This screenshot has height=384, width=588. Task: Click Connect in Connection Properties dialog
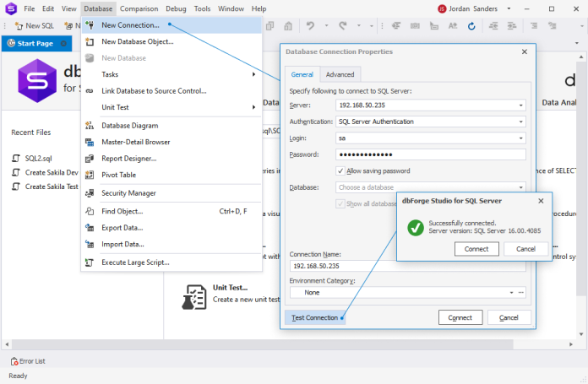tap(460, 317)
